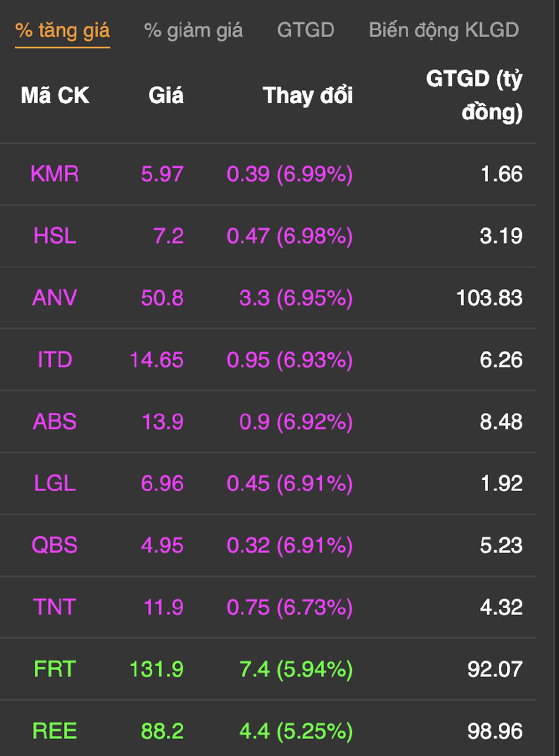Click FRT's price change 7.4 (5.94%)

(296, 669)
